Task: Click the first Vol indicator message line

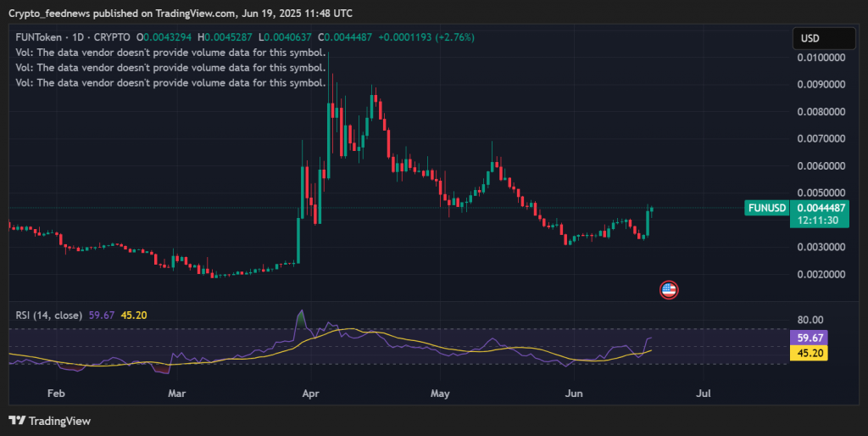Action: pos(170,53)
